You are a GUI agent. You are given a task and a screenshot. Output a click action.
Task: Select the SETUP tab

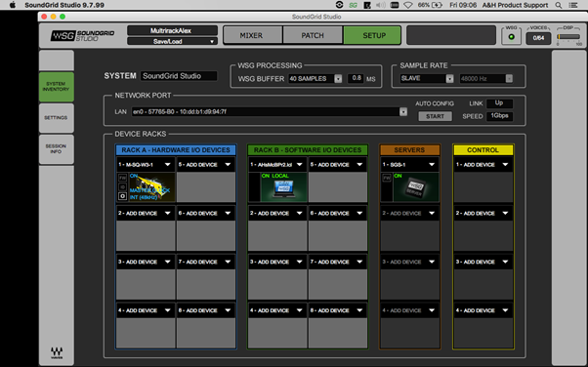pos(372,35)
